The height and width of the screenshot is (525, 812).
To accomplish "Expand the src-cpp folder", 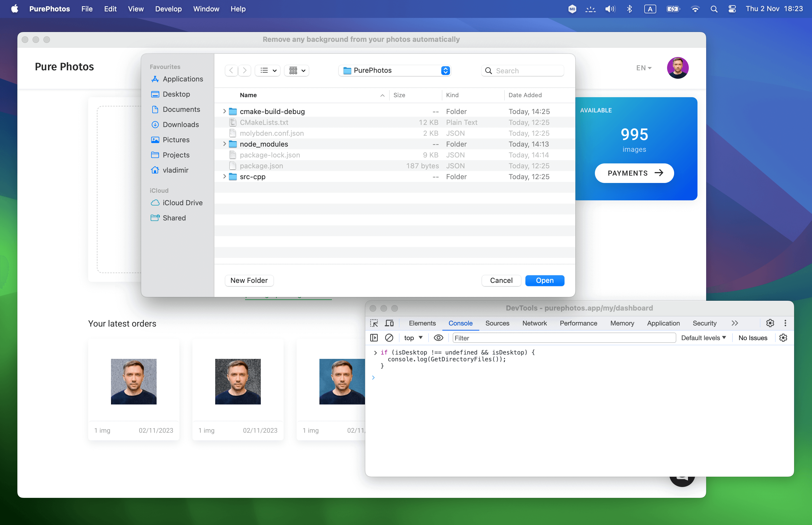I will coord(225,176).
